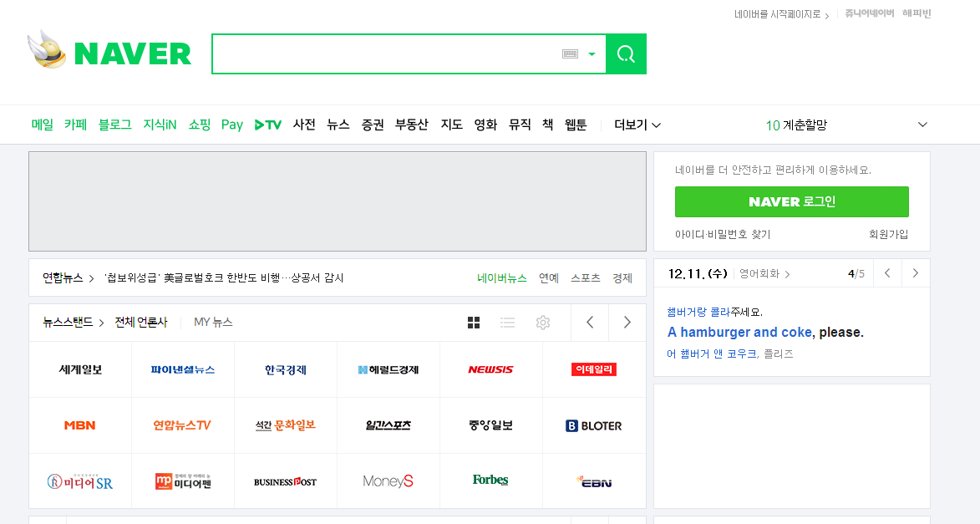
Task: Open 웹툰 in navigation bar
Action: pyautogui.click(x=576, y=125)
